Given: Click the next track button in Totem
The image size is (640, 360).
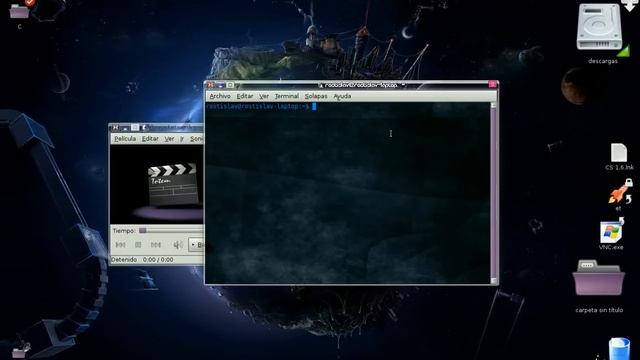Looking at the screenshot, I should pyautogui.click(x=156, y=245).
